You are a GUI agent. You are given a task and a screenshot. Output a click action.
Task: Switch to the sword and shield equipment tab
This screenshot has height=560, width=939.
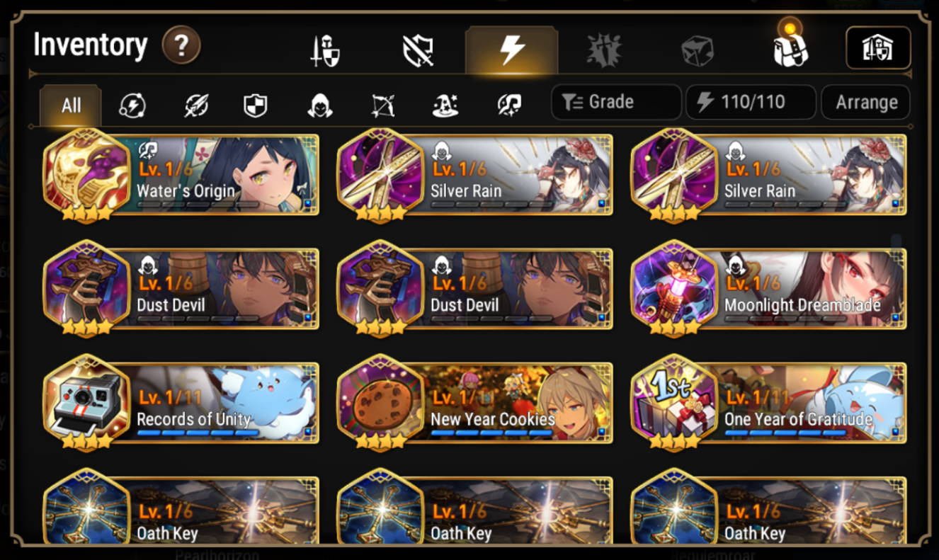(x=326, y=51)
